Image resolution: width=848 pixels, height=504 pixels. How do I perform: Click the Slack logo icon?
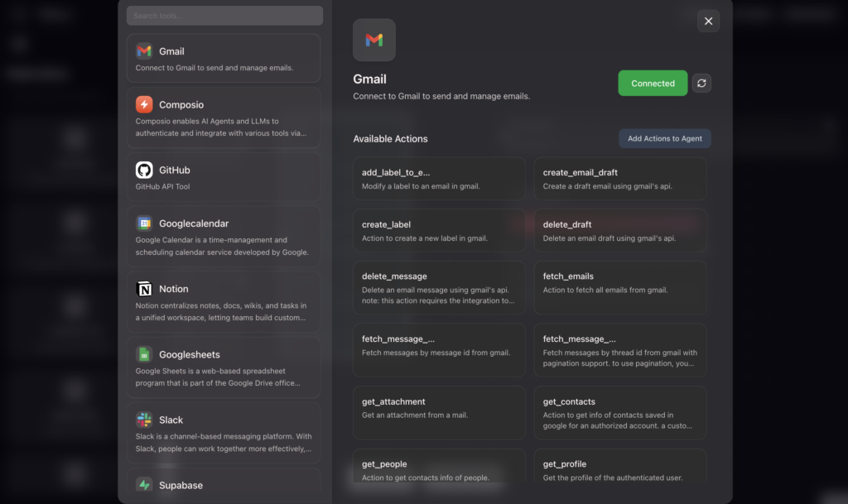coord(144,420)
